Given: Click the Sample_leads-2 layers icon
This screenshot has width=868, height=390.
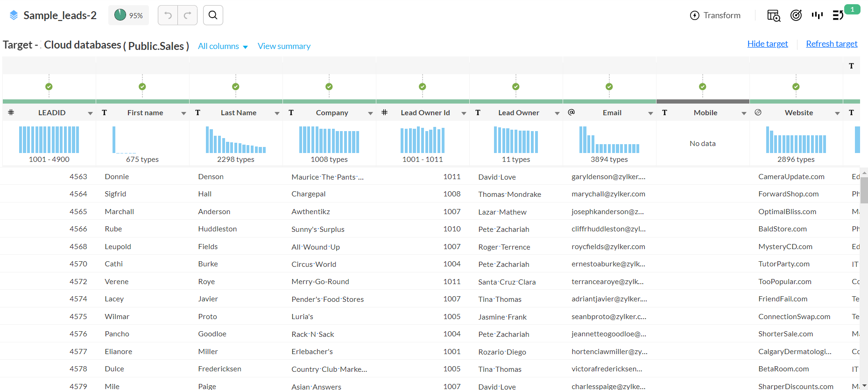Looking at the screenshot, I should pyautogui.click(x=14, y=15).
